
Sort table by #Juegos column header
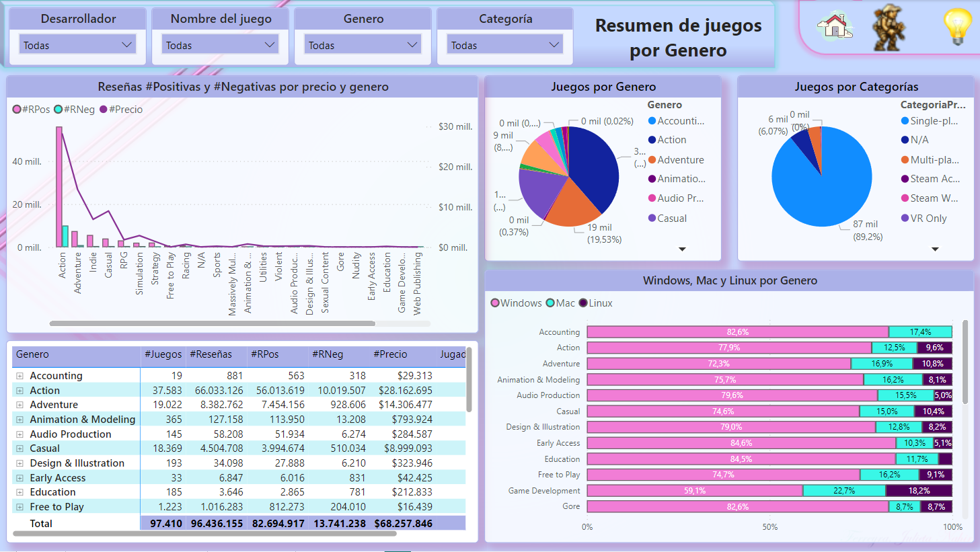[163, 354]
